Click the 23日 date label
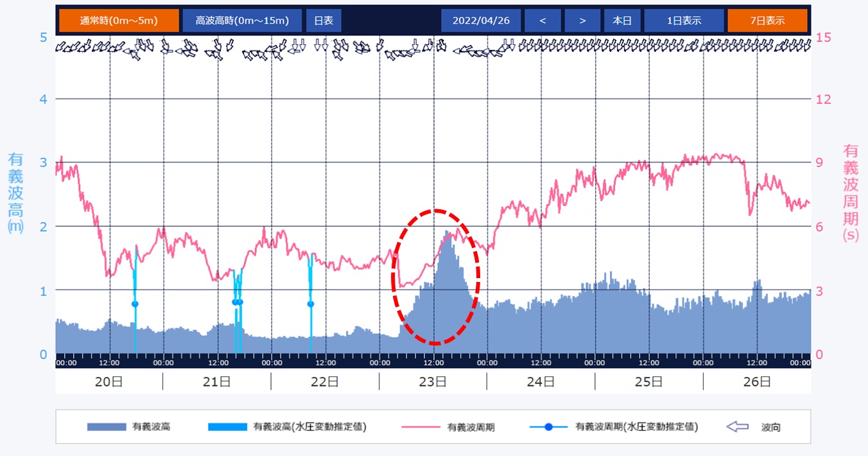Screen dimensions: 868x456 [432, 382]
